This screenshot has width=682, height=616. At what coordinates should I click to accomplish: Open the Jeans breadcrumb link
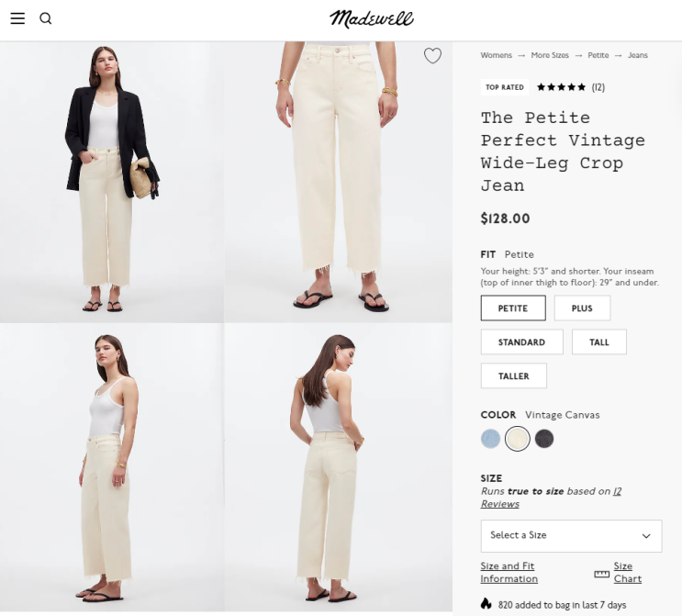tap(638, 55)
